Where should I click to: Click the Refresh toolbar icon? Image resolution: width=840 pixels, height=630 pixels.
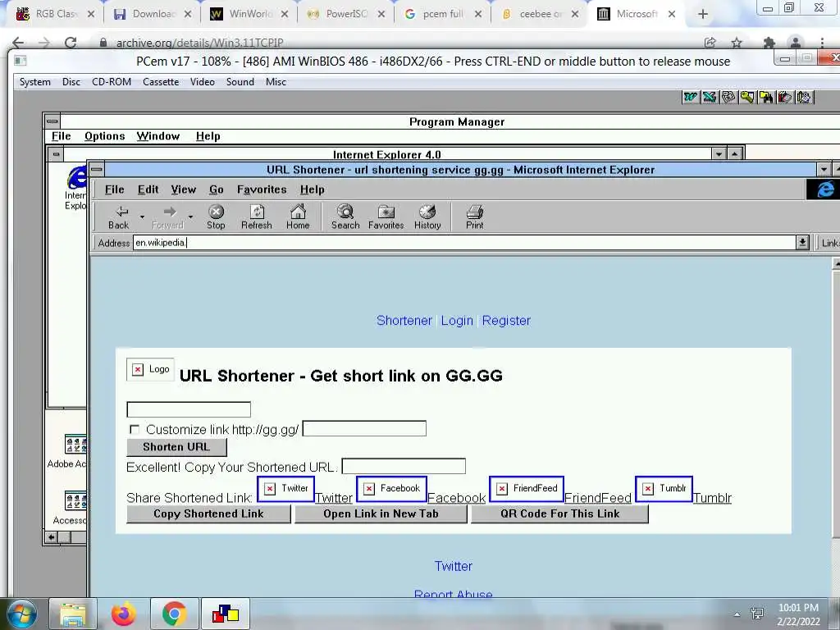257,212
